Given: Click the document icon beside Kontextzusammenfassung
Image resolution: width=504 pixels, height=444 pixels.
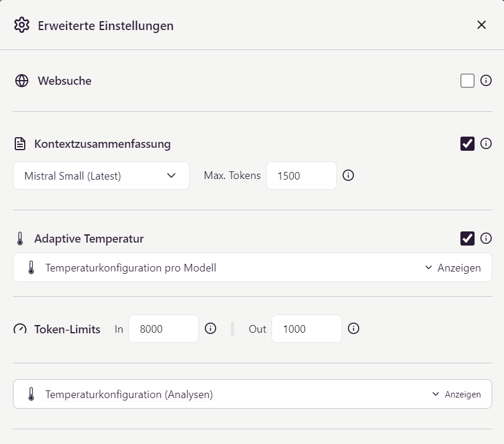Looking at the screenshot, I should 20,144.
